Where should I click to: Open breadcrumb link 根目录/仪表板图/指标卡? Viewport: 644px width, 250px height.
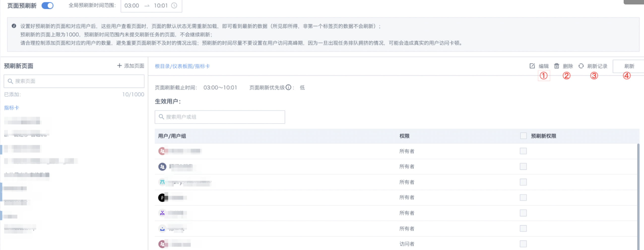point(182,66)
